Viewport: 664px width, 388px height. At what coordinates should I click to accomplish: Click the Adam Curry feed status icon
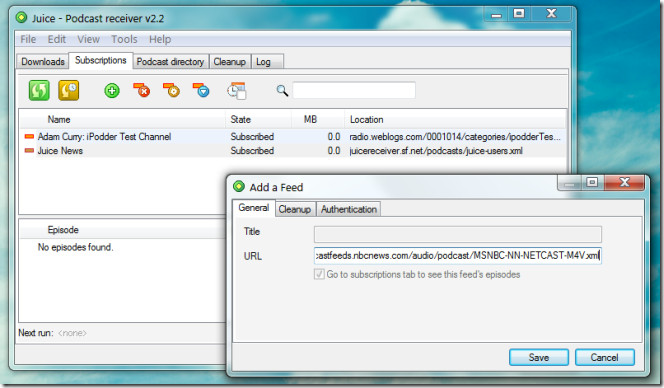pyautogui.click(x=29, y=136)
